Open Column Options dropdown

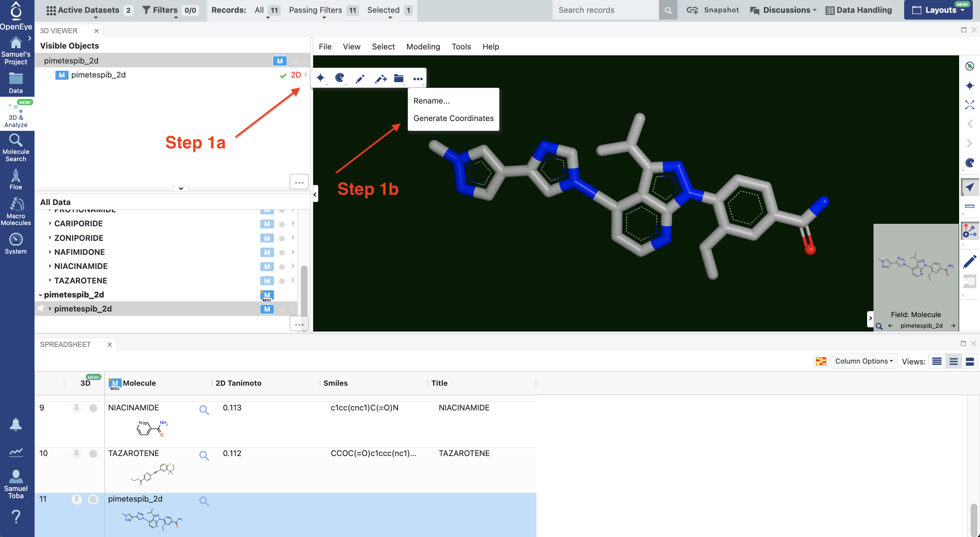864,361
